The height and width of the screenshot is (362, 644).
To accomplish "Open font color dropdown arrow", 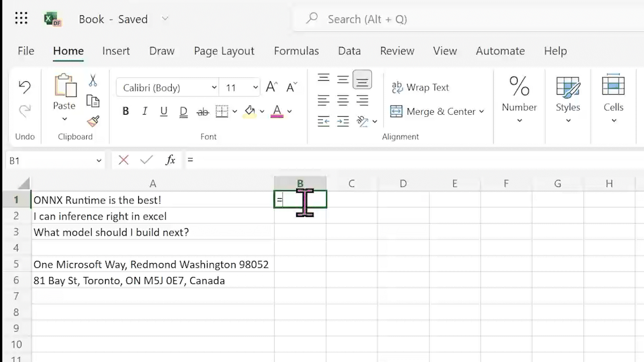I will click(289, 111).
